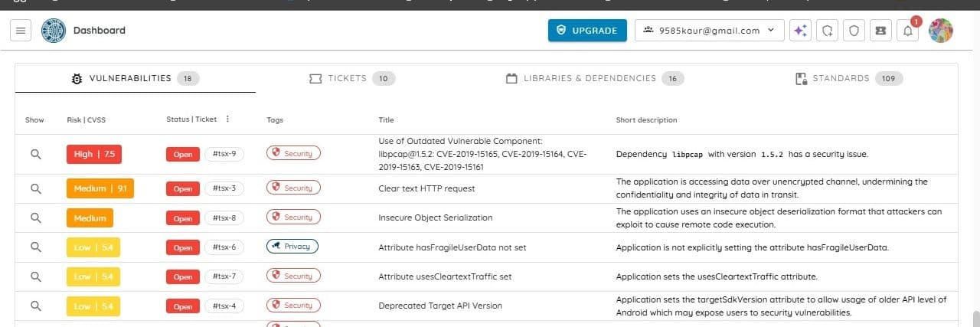Click the ticket icon in top bar
The height and width of the screenshot is (327, 980).
[x=880, y=31]
